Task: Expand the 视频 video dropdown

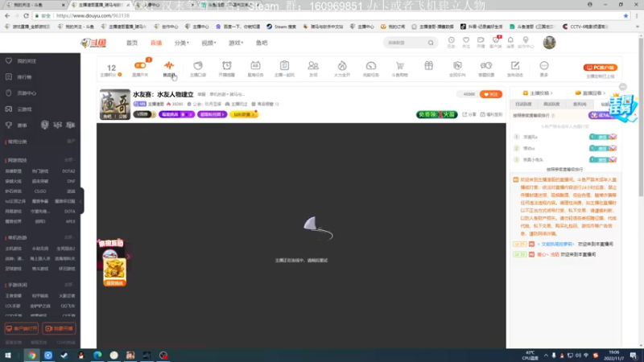Action: pos(208,43)
